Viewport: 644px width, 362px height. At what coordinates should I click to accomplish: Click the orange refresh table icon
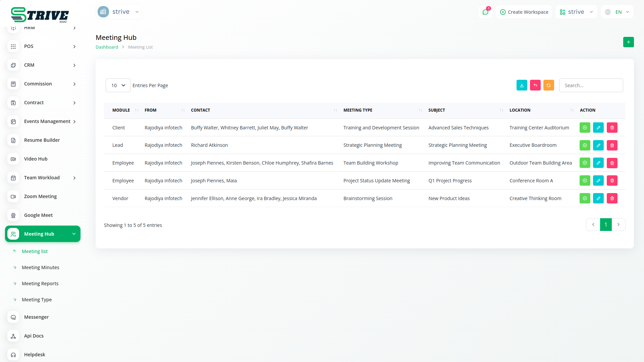point(548,85)
